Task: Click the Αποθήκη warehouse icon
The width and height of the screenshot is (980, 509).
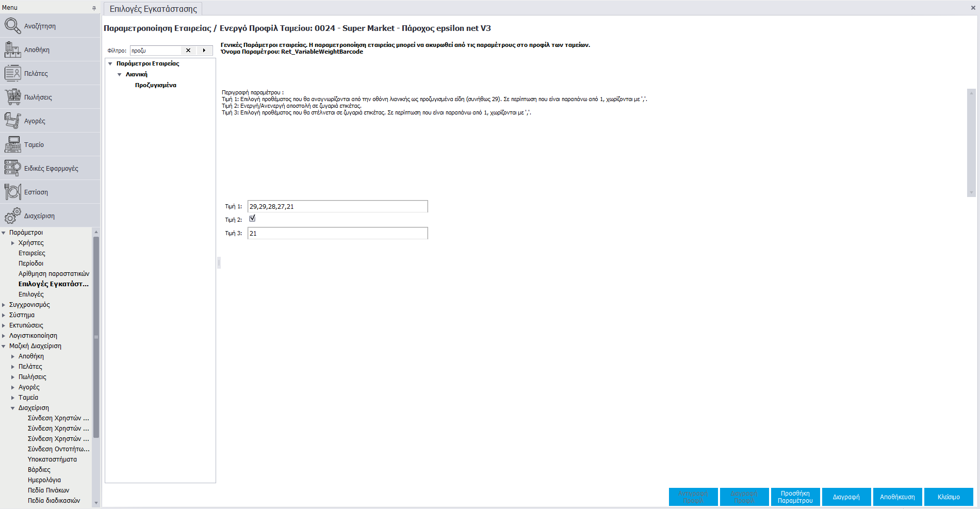Action: click(x=12, y=50)
